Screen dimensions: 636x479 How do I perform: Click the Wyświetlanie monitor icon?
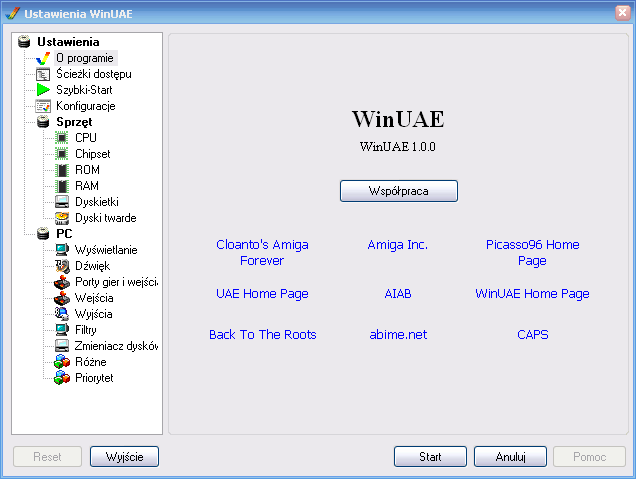tap(62, 250)
